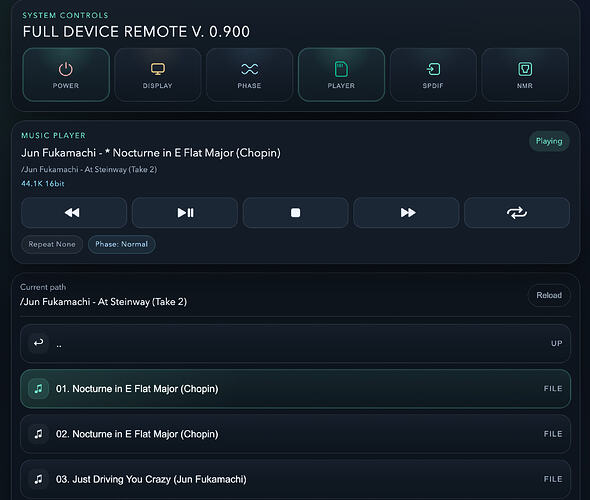Go up one folder with the '..' row
Image resolution: width=590 pixels, height=500 pixels.
coord(295,343)
